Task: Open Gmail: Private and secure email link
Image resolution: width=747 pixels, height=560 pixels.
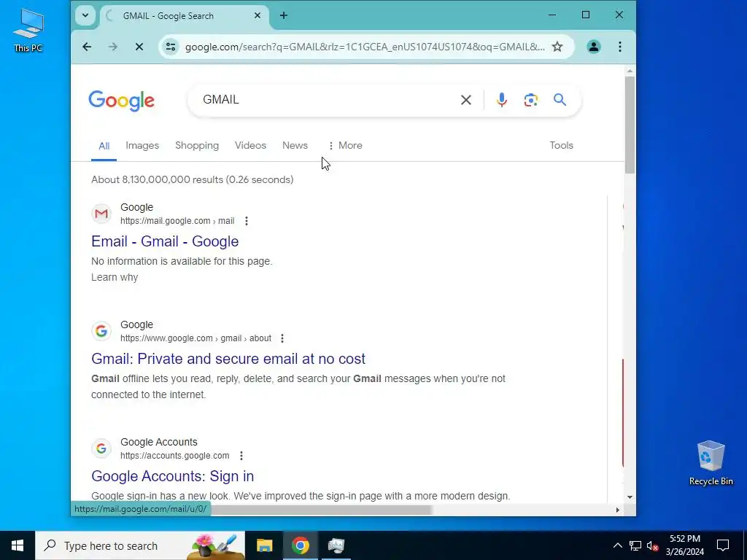Action: pyautogui.click(x=228, y=359)
